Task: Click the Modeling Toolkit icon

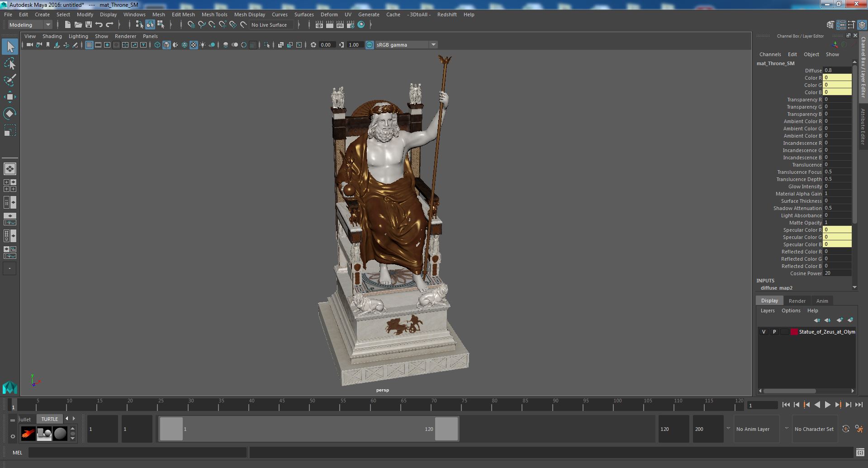Action: pyautogui.click(x=830, y=25)
